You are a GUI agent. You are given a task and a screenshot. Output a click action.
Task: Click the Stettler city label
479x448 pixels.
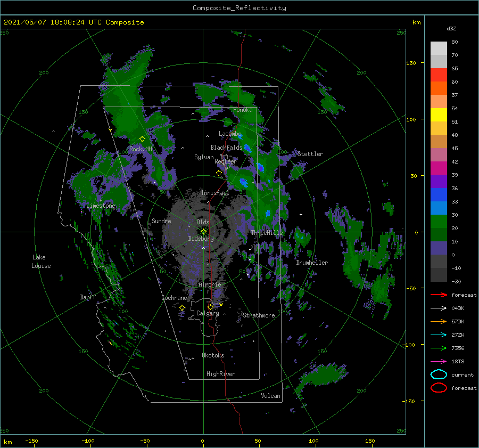(310, 154)
